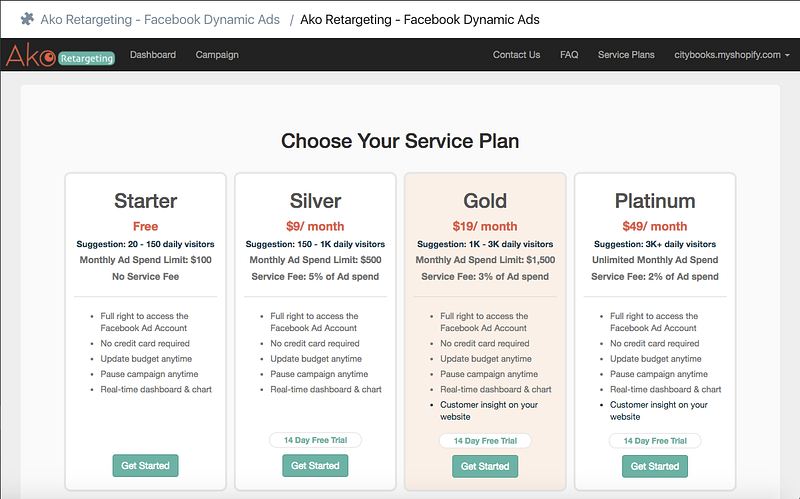Open the Contact Us page
Viewport: 800px width, 499px height.
(516, 55)
